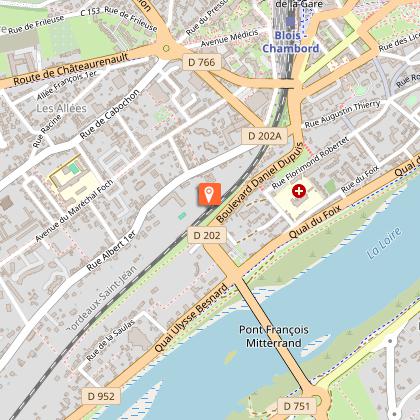Select the Rue de Cabochon label

pyautogui.click(x=109, y=114)
